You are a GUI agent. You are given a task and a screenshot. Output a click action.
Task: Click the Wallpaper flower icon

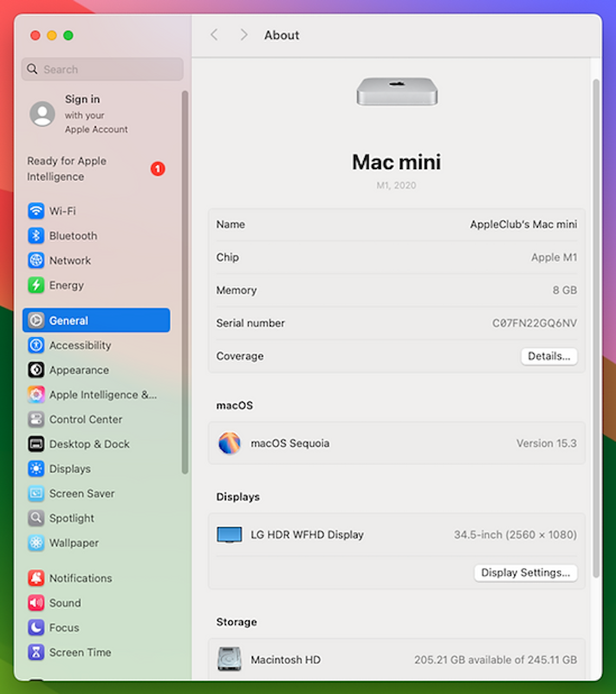[x=36, y=543]
